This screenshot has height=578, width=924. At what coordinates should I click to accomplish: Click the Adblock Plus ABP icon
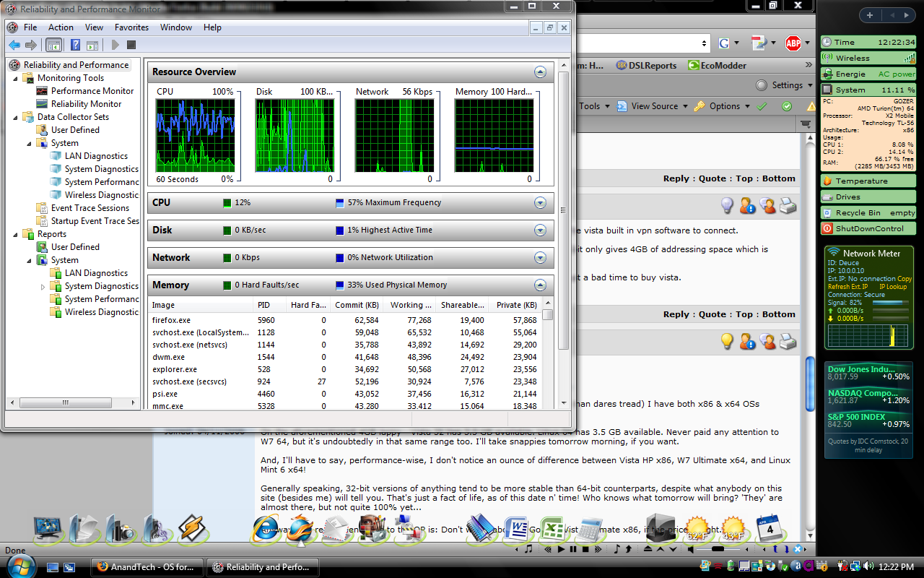[793, 43]
